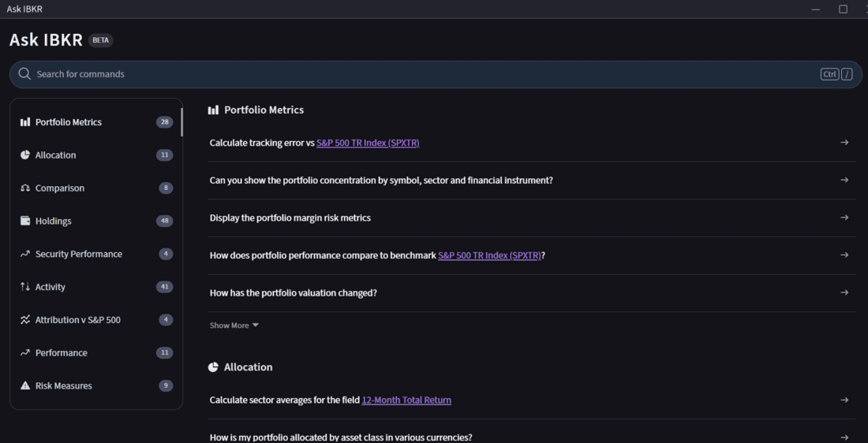The image size is (868, 443).
Task: Click the search magnifier icon
Action: point(24,74)
